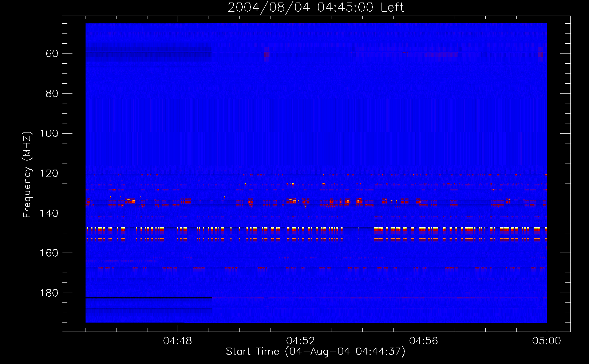
Task: Click the 04:56 time tick label
Action: pos(424,341)
